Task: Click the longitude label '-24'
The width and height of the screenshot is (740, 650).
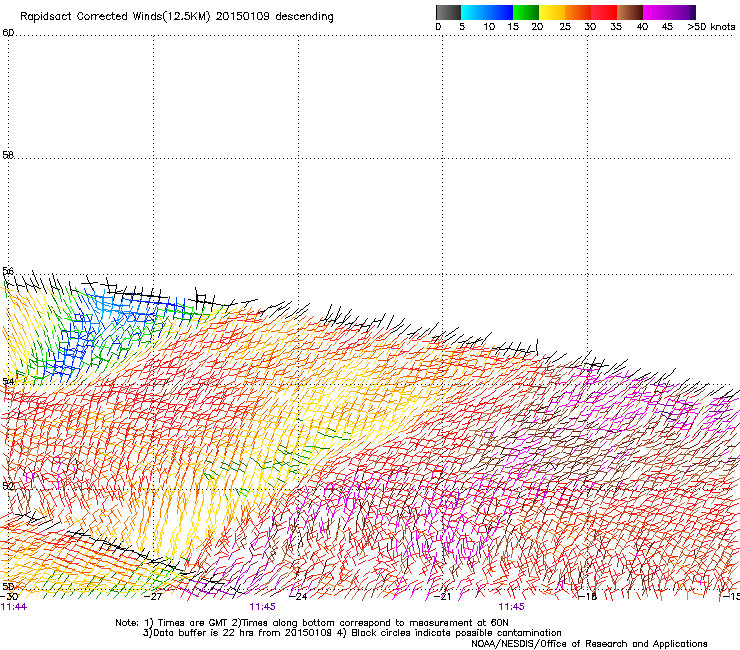Action: [x=298, y=597]
